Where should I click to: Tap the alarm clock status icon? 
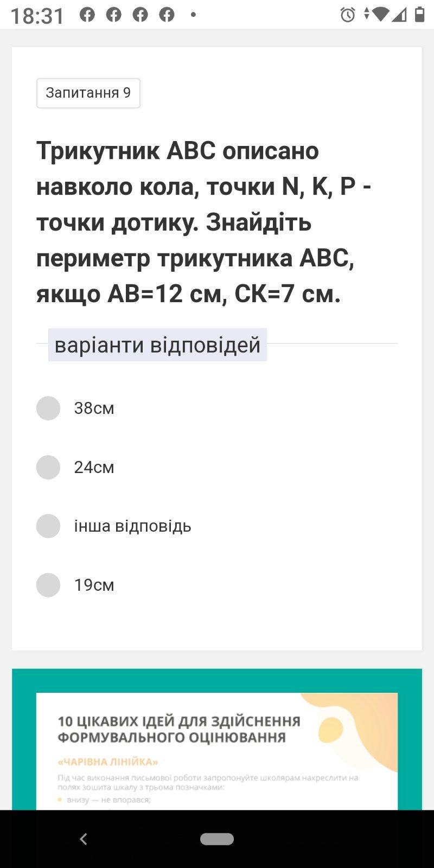pos(348,15)
